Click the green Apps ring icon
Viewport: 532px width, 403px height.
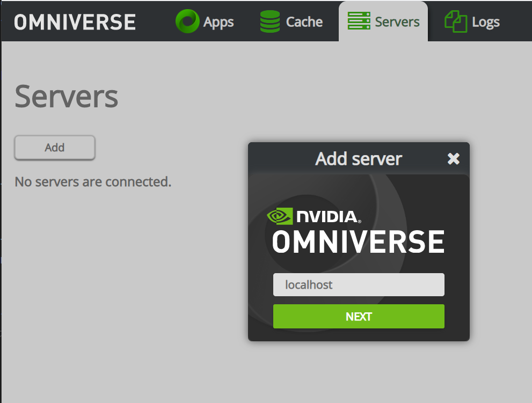click(187, 21)
